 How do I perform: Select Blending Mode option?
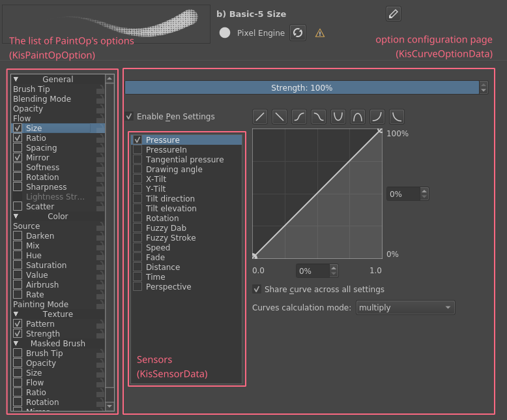(42, 98)
